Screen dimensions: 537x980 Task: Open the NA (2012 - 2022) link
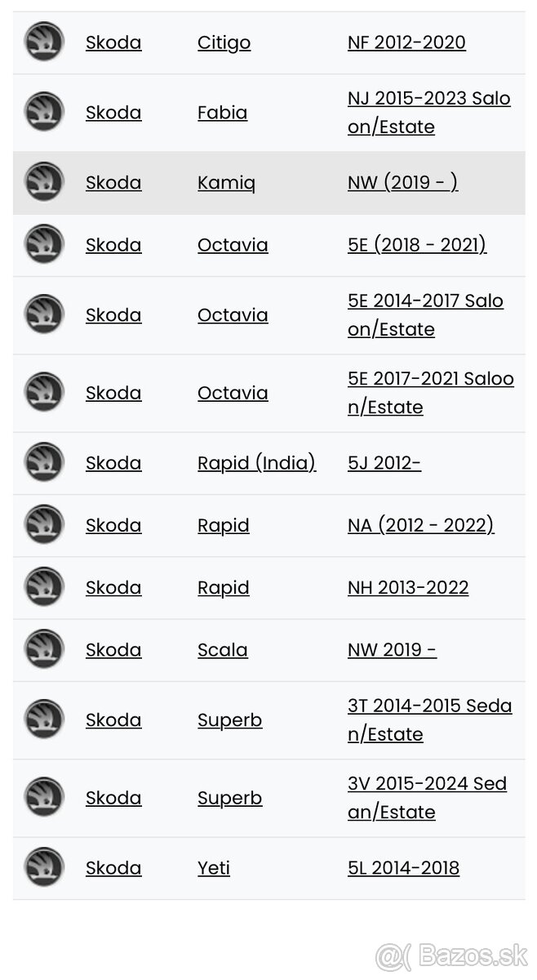tap(420, 525)
